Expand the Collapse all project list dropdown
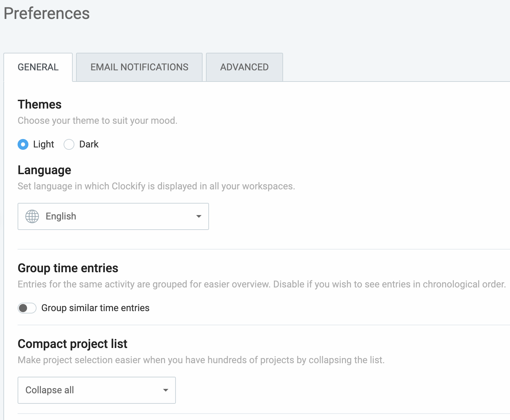The height and width of the screenshot is (420, 510). click(96, 390)
